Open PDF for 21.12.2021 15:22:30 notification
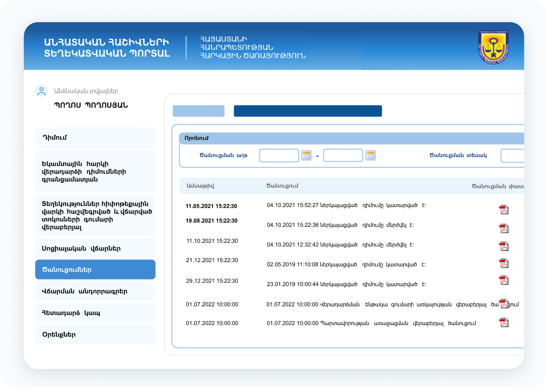Screen dimensions: 546x392 click(x=503, y=263)
